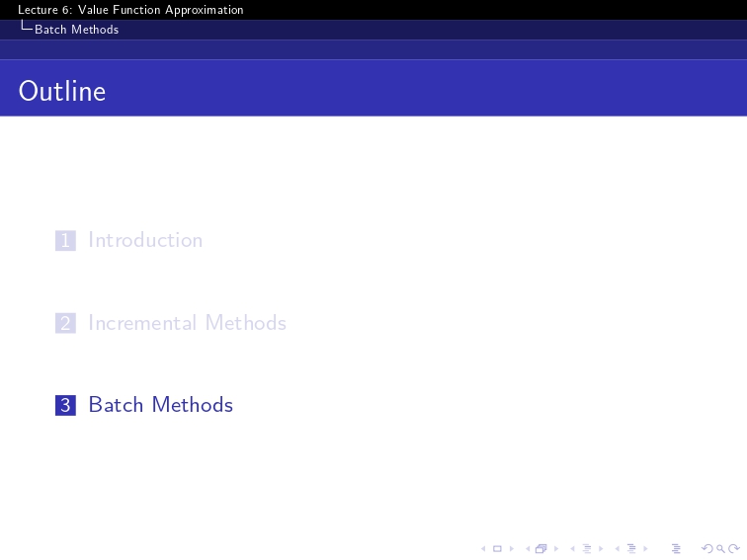747x560 pixels.
Task: Click the slide rectangle navigation icon
Action: pos(497,548)
